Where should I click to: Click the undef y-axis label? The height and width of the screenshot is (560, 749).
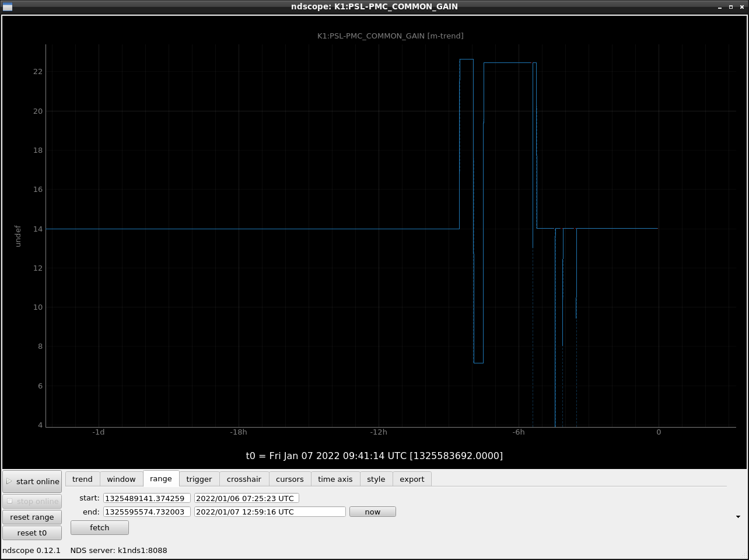pyautogui.click(x=18, y=236)
